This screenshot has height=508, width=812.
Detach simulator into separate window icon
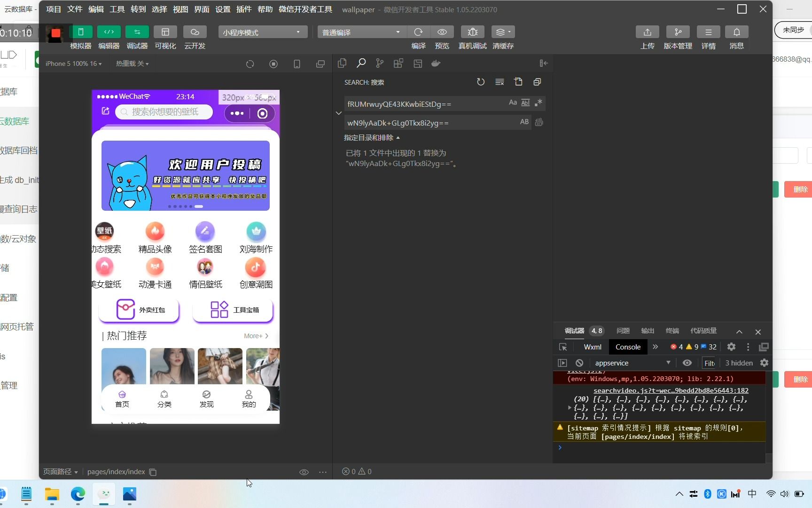pos(320,63)
